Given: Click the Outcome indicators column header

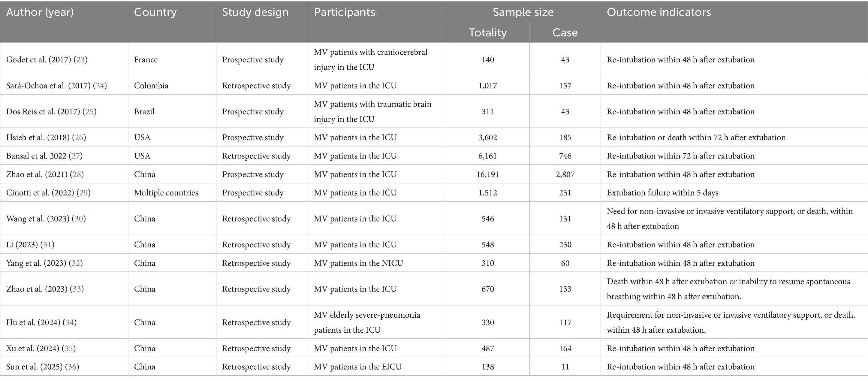Looking at the screenshot, I should pos(659,13).
